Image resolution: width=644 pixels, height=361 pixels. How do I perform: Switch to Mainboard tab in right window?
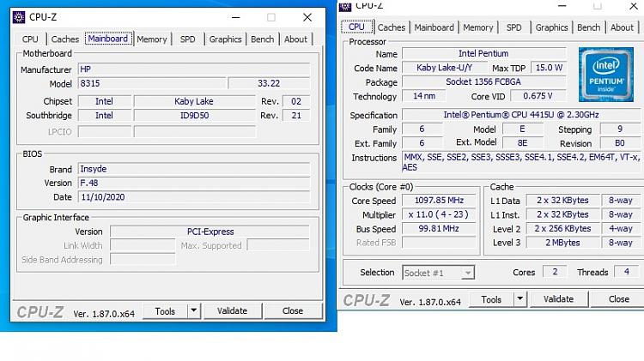434,27
